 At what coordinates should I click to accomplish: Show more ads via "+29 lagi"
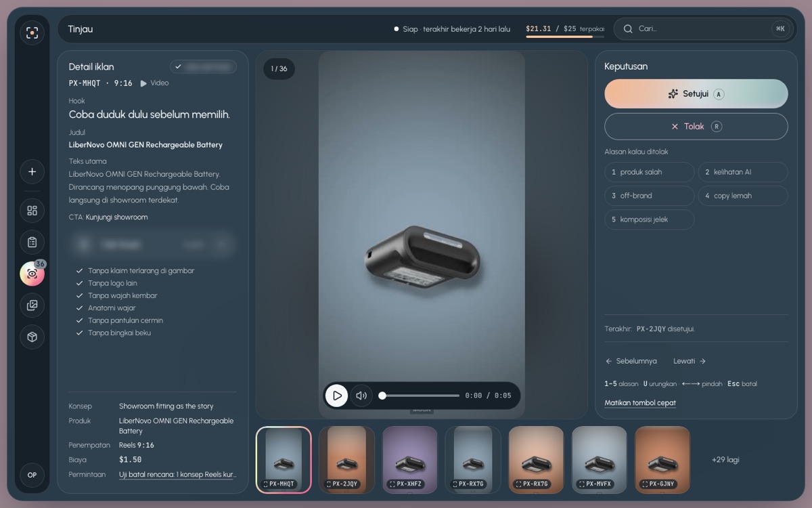pos(725,459)
